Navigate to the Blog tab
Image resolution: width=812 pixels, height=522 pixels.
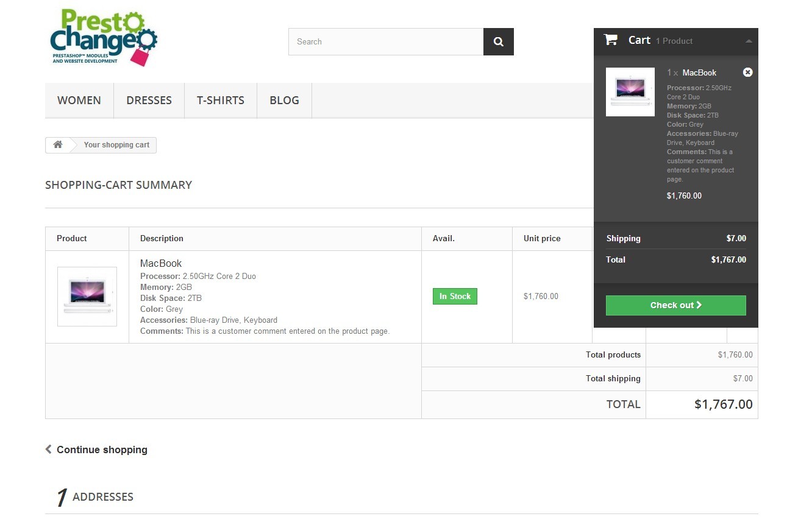(x=284, y=101)
